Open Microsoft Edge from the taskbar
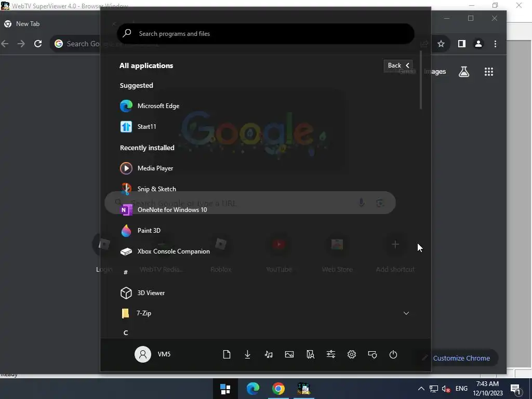The width and height of the screenshot is (532, 399). (x=253, y=389)
